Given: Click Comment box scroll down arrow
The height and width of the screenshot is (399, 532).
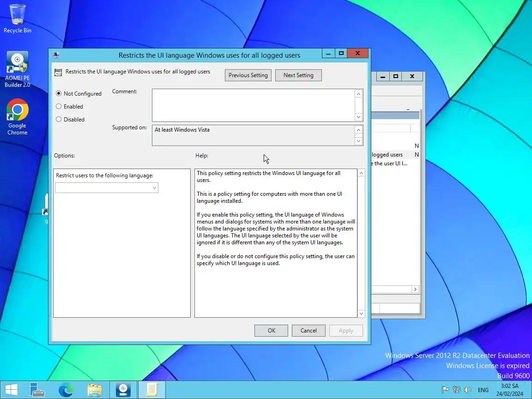Looking at the screenshot, I should (358, 117).
